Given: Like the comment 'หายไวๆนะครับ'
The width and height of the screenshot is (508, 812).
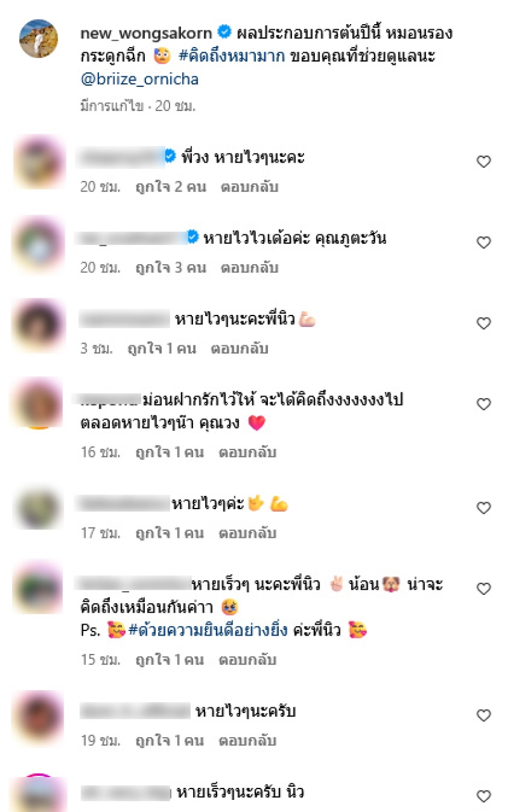Looking at the screenshot, I should tap(484, 715).
